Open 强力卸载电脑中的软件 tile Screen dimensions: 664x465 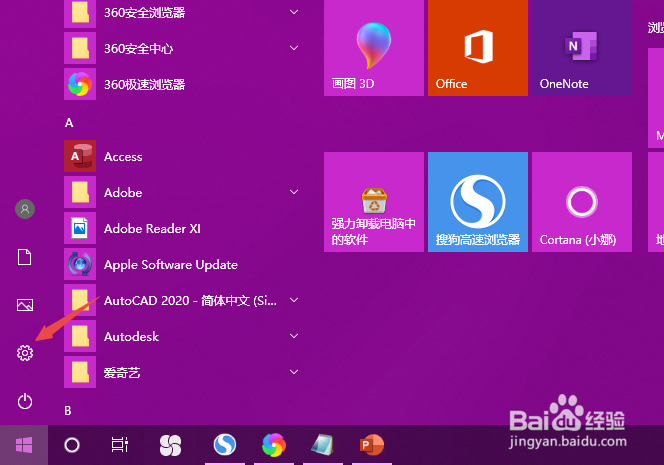tap(374, 202)
